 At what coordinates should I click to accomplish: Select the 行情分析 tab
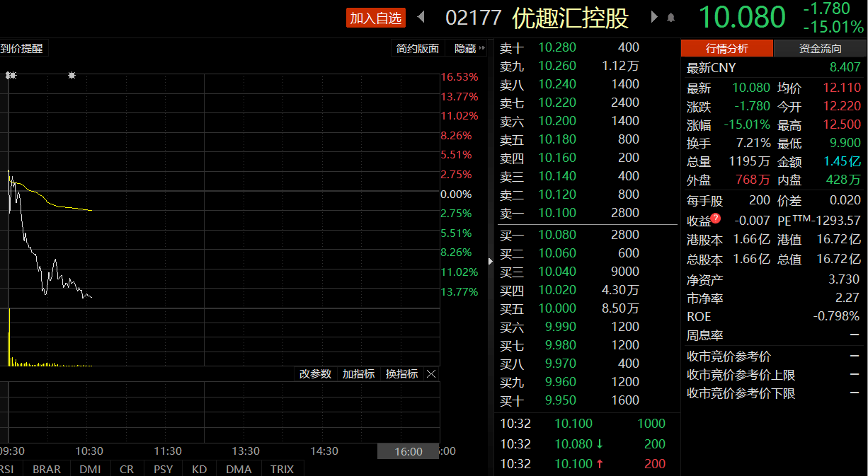(726, 49)
